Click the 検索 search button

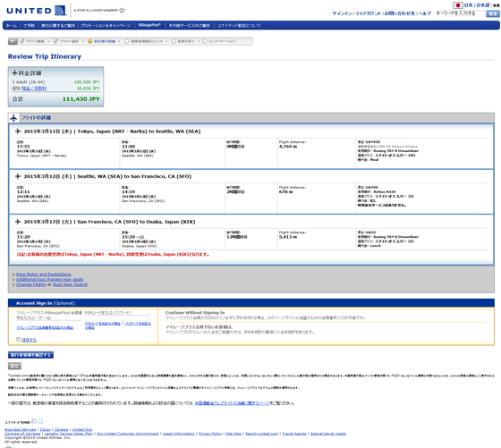click(493, 13)
